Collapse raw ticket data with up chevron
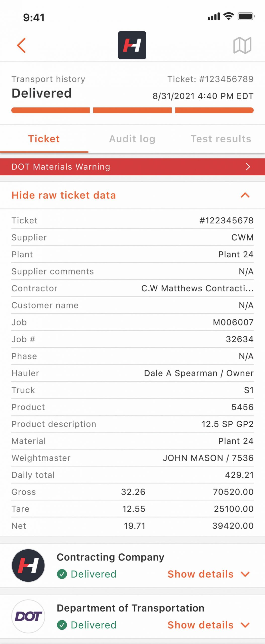 [245, 195]
